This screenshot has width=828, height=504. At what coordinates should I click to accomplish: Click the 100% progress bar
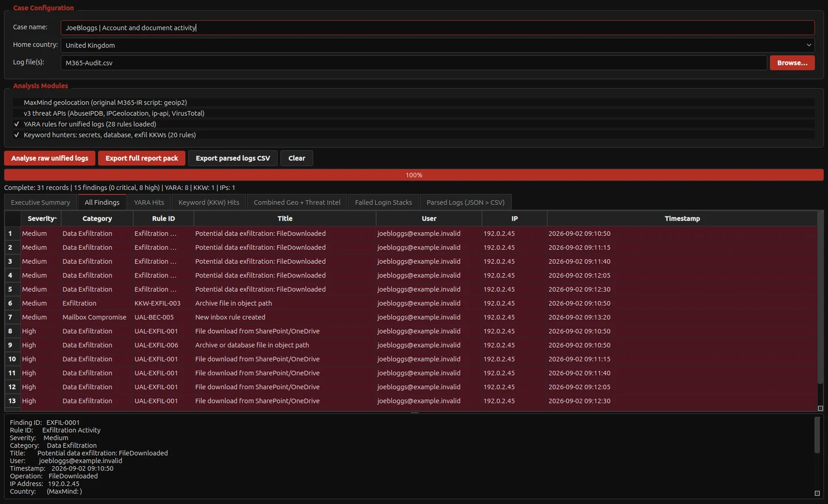coord(414,175)
